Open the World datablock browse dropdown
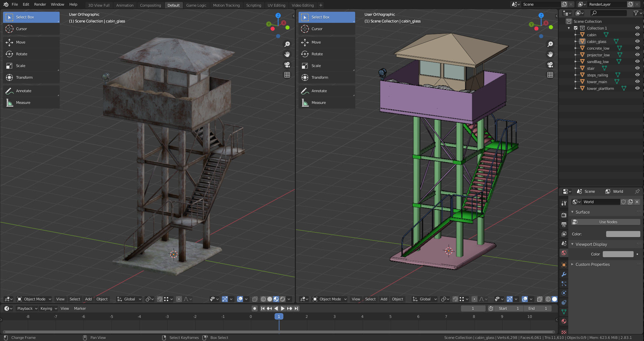The image size is (644, 341). (576, 202)
